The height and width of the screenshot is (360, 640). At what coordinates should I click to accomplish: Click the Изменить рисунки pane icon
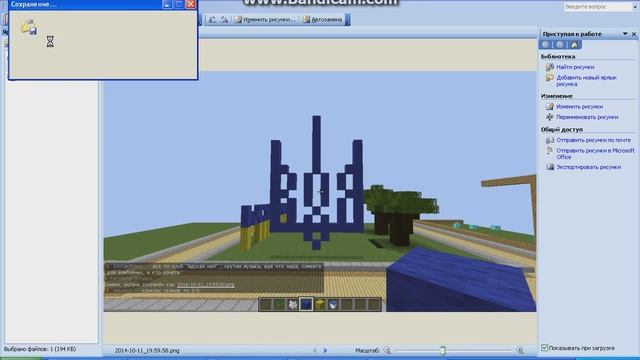[550, 107]
